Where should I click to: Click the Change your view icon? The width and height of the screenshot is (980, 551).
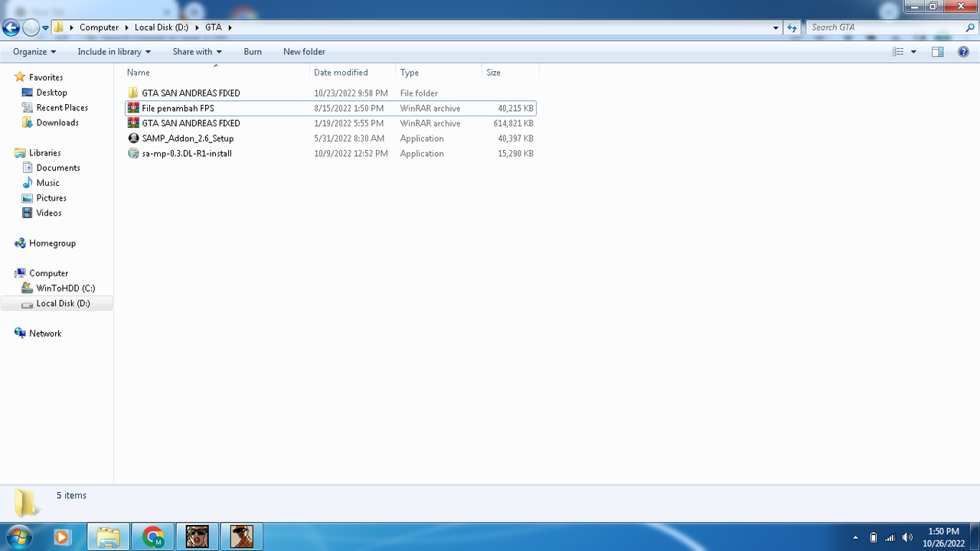click(898, 52)
